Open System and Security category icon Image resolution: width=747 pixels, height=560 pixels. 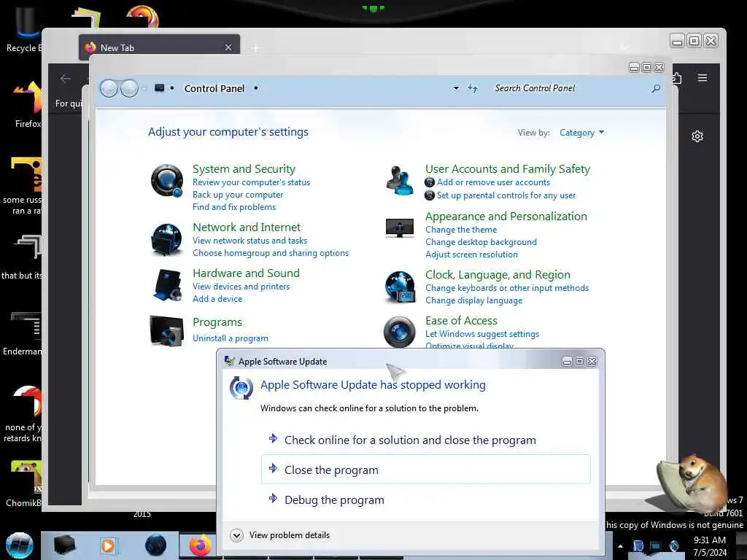[x=167, y=181]
